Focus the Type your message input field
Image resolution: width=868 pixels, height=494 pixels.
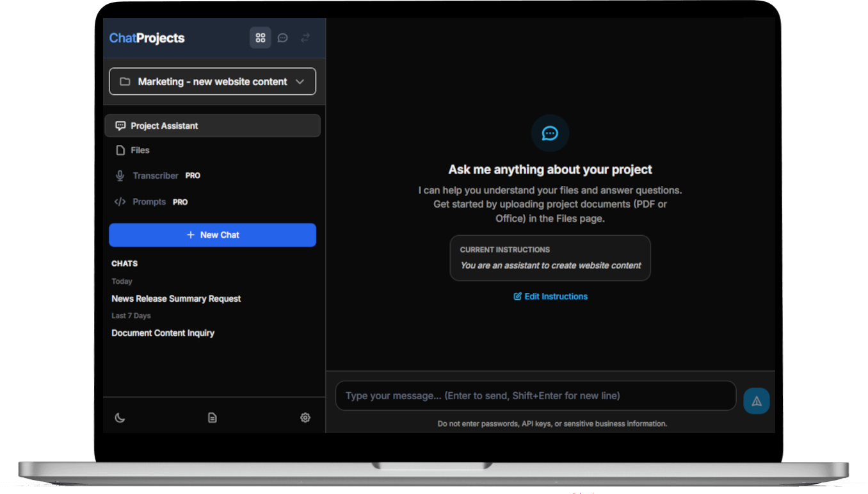pyautogui.click(x=535, y=396)
